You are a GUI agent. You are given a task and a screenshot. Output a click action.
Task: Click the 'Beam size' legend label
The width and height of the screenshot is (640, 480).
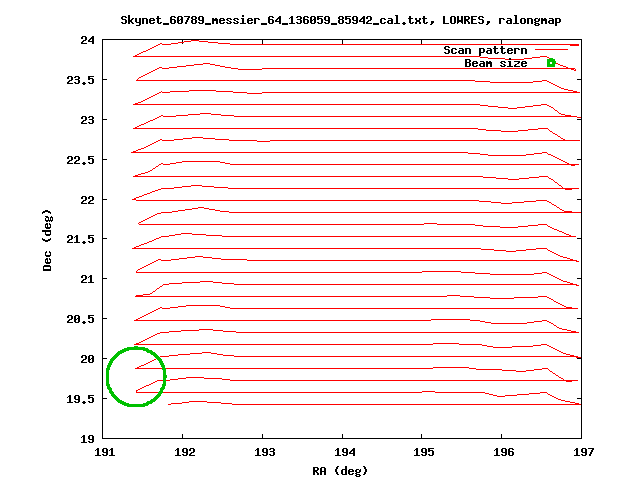point(496,64)
